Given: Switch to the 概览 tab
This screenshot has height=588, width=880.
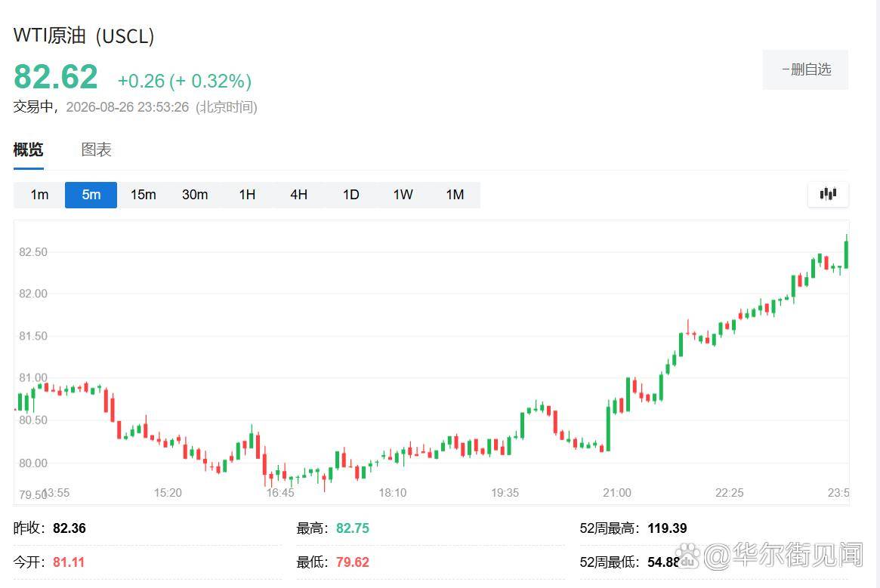Looking at the screenshot, I should point(28,149).
